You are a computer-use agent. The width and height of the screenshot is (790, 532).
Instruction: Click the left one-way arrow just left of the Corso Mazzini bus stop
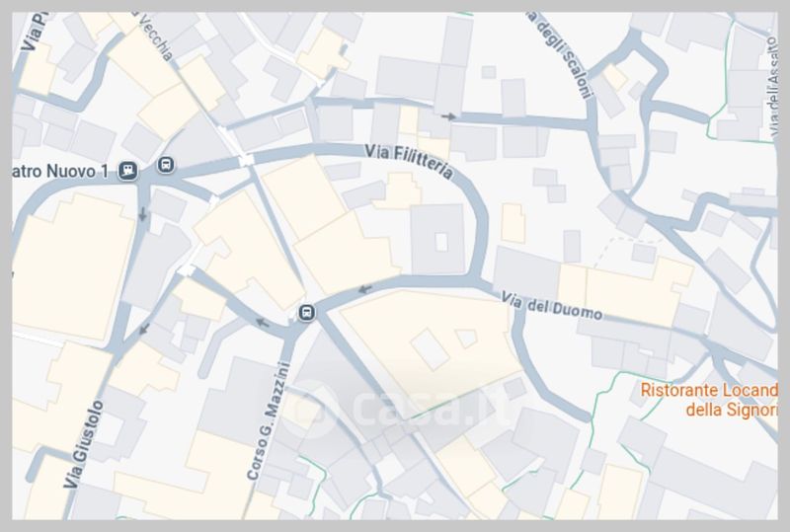click(263, 323)
